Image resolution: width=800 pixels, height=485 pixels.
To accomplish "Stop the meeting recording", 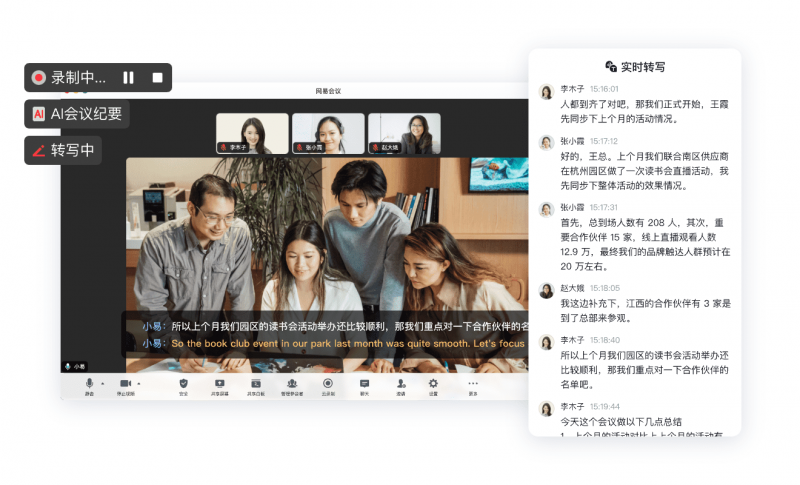I will coord(157,77).
